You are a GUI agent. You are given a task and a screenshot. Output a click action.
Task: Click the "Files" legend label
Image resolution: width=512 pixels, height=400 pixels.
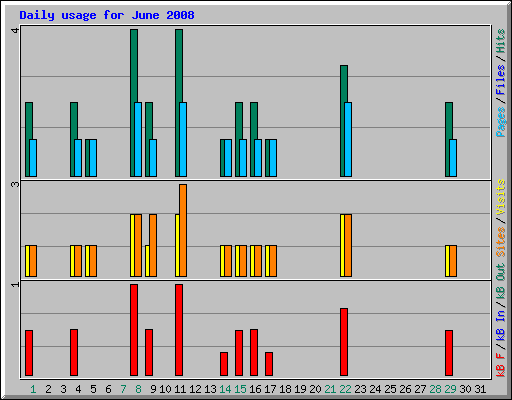tap(500, 80)
